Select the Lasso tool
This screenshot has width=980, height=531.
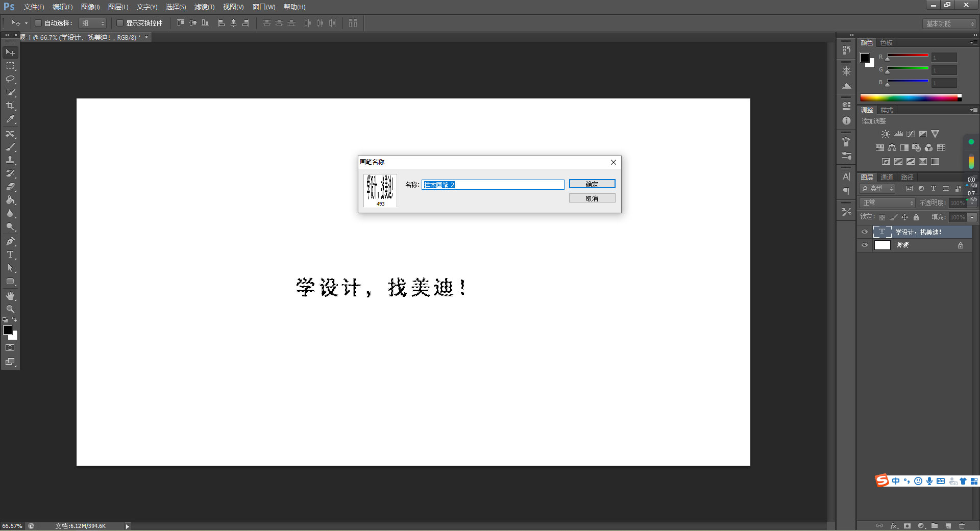[9, 79]
